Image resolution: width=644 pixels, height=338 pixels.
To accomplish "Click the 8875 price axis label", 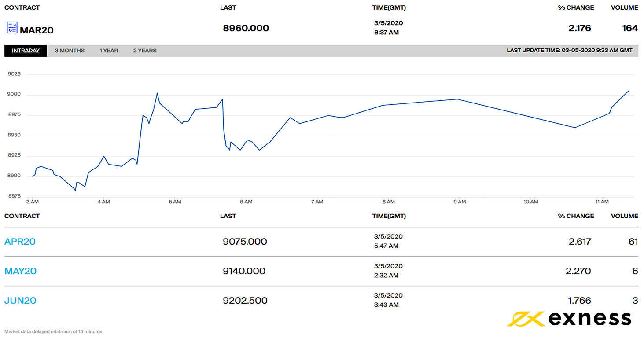I will pyautogui.click(x=15, y=196).
